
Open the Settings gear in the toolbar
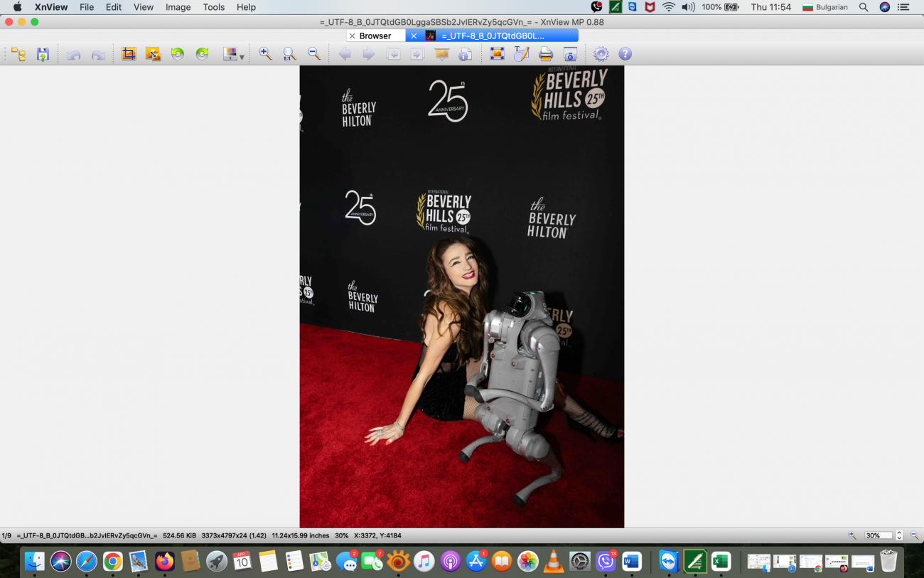click(601, 54)
